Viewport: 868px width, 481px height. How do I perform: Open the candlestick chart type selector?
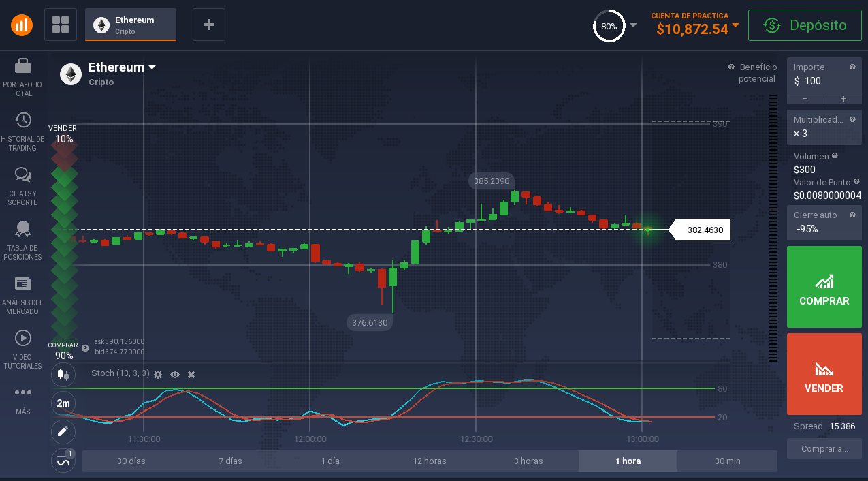pyautogui.click(x=63, y=374)
